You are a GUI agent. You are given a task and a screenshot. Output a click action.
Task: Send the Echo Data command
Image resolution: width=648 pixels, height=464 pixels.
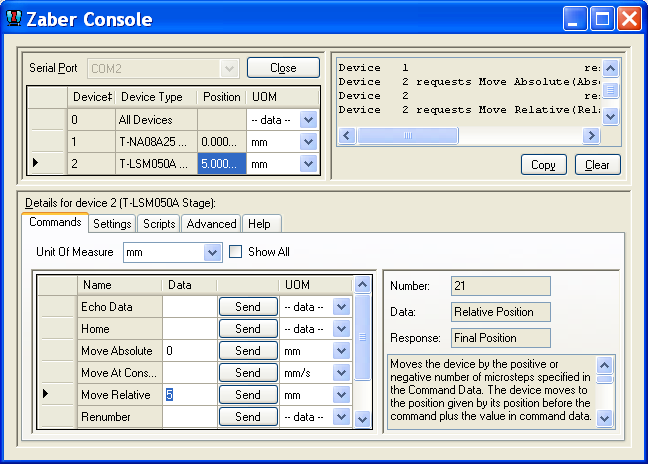(248, 307)
